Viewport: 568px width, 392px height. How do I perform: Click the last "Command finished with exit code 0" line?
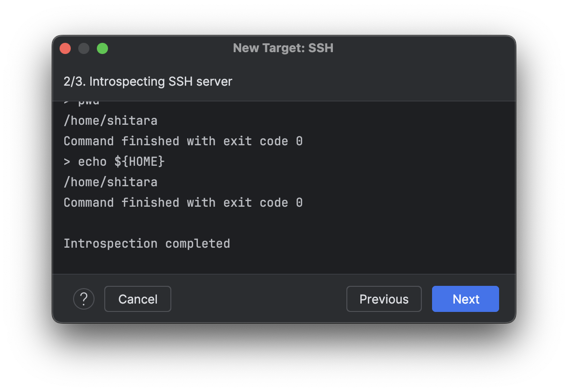tap(183, 203)
